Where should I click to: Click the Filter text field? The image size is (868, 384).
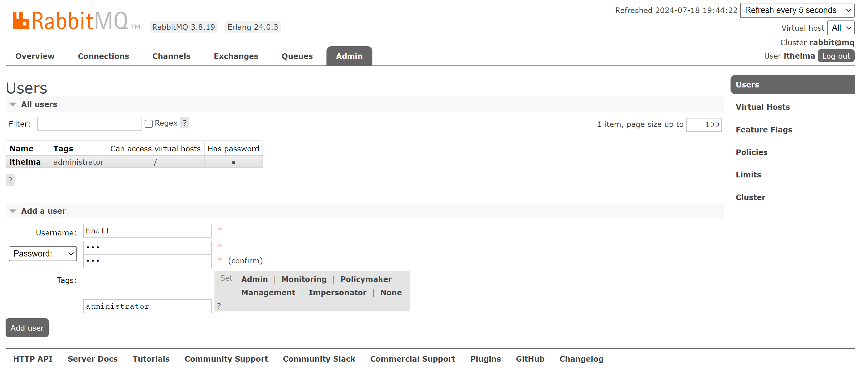(x=89, y=124)
